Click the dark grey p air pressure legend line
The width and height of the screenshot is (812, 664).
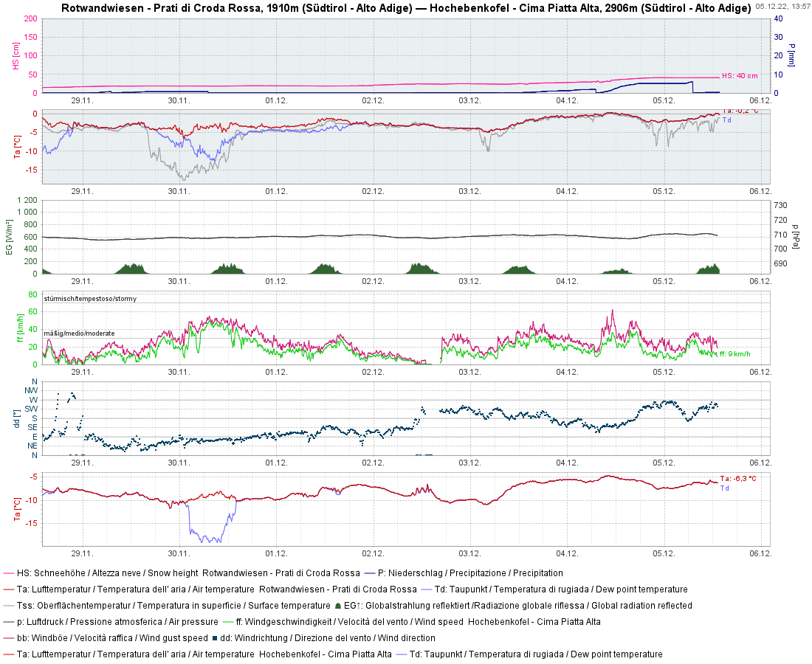click(9, 622)
